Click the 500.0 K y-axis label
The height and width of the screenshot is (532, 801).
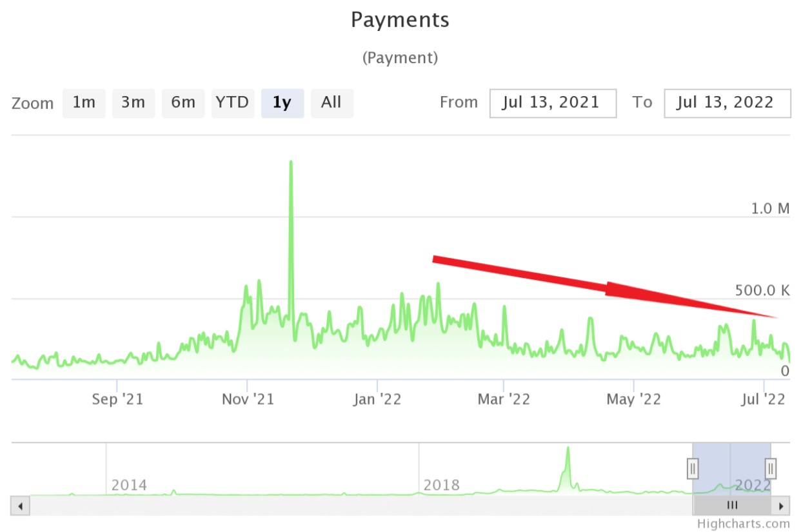click(762, 291)
